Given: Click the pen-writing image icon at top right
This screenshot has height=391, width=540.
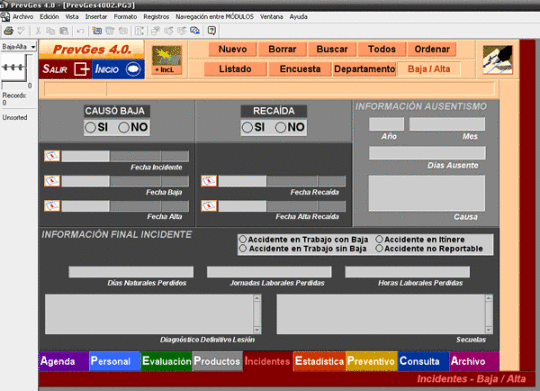Looking at the screenshot, I should pos(498,60).
